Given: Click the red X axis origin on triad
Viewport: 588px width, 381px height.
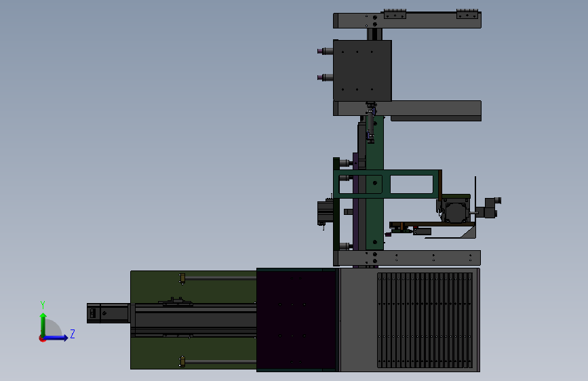Looking at the screenshot, I should [x=41, y=338].
